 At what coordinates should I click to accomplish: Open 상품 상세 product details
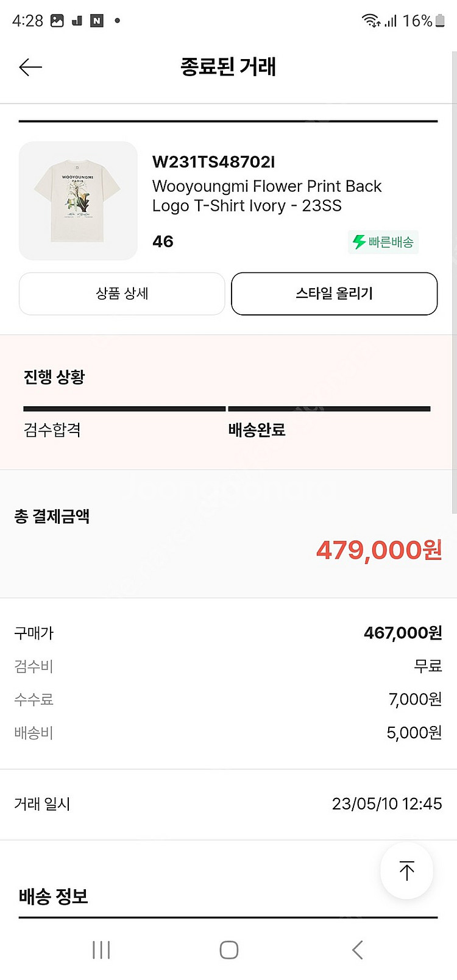(x=122, y=294)
